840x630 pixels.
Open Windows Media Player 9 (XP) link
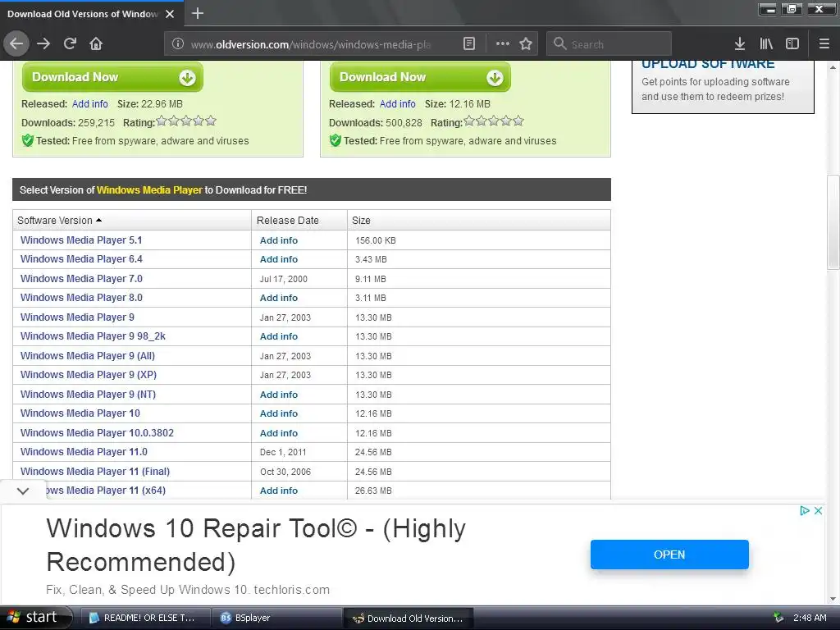point(89,375)
